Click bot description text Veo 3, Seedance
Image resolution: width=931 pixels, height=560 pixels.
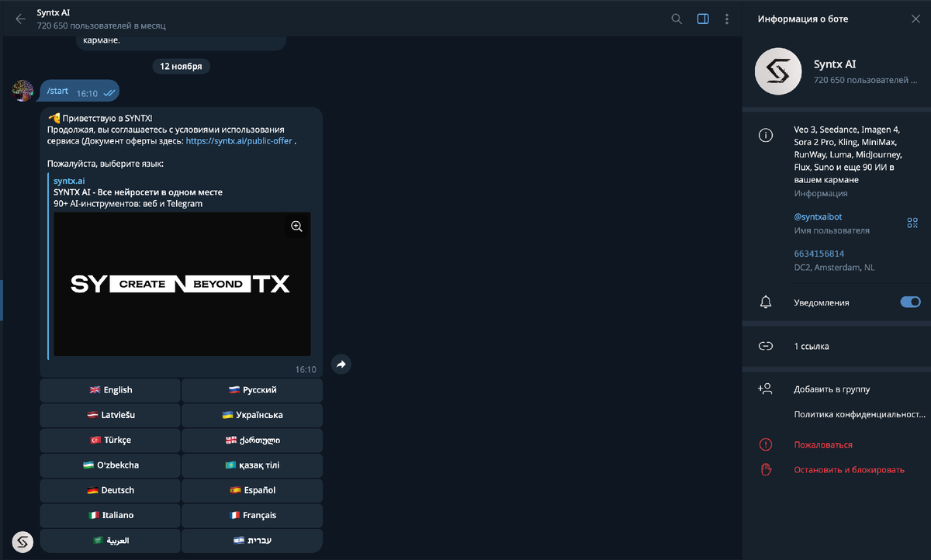(x=848, y=154)
